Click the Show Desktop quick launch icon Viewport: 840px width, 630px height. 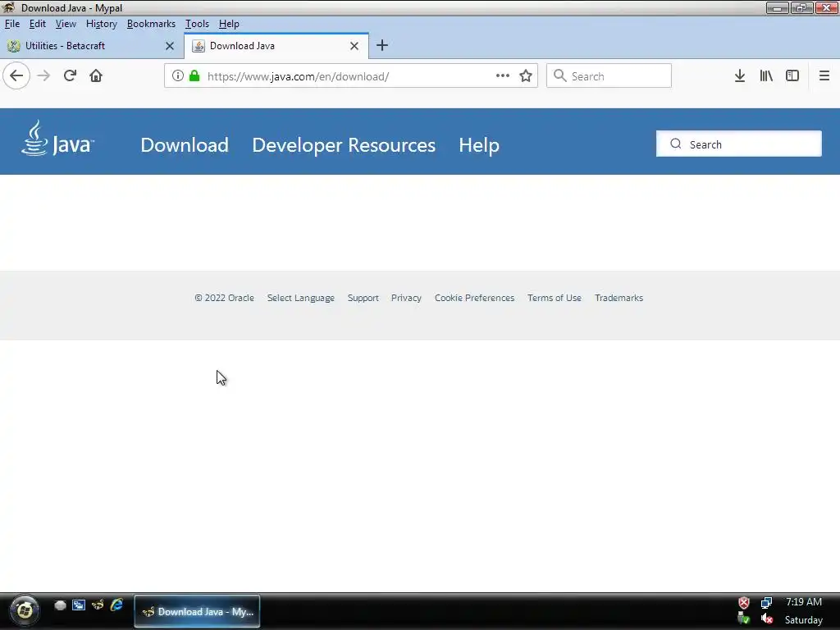tap(60, 605)
